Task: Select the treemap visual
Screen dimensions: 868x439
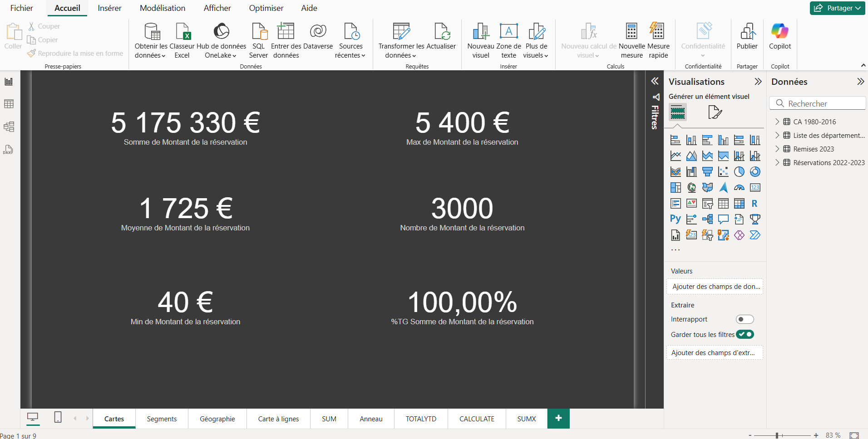Action: click(x=676, y=188)
